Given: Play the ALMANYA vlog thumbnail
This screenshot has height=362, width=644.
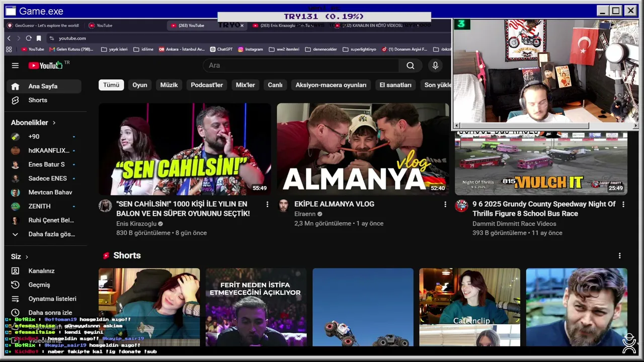Looking at the screenshot, I should 363,149.
